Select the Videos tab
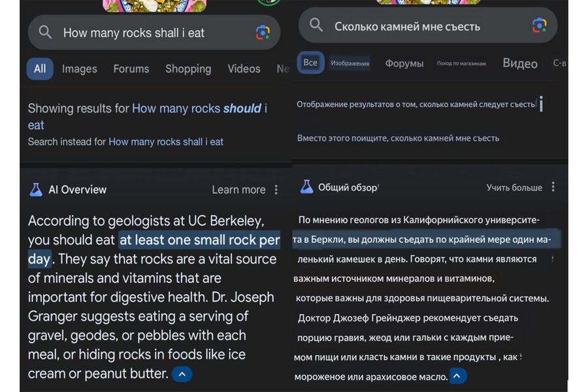This screenshot has width=588, height=392. pos(244,69)
